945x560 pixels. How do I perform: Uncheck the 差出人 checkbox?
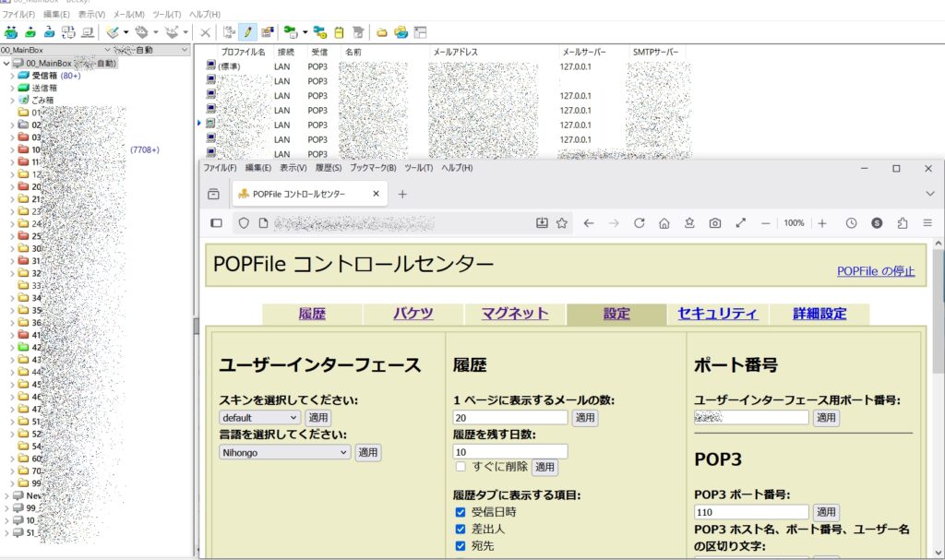[x=461, y=529]
